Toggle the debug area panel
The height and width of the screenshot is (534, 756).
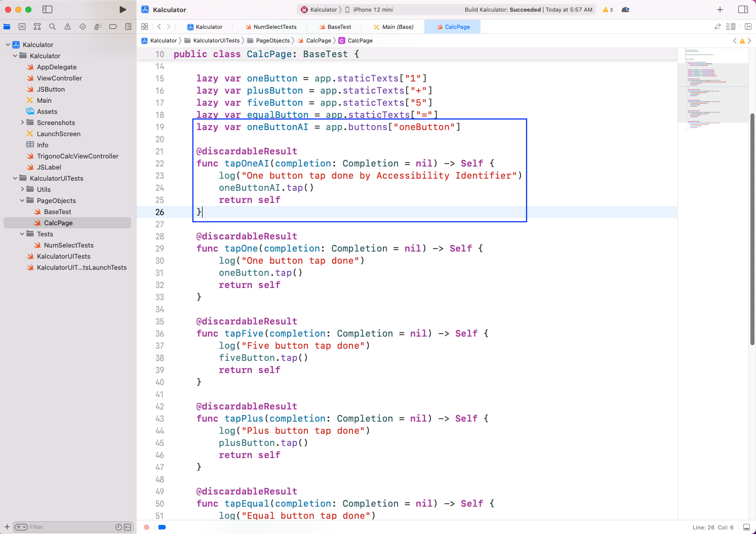pyautogui.click(x=746, y=527)
